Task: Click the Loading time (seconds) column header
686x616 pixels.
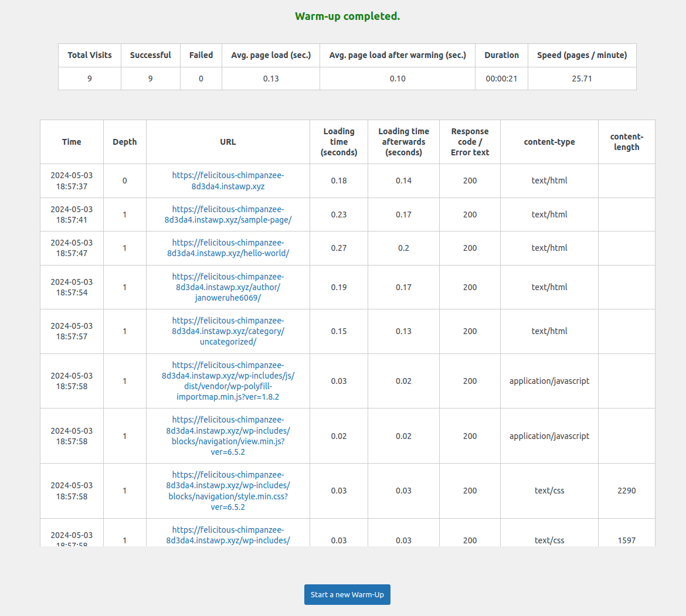Action: pos(339,142)
